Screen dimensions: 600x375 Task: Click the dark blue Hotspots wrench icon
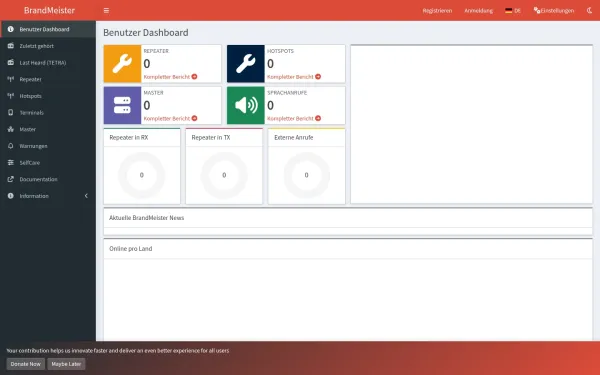tap(246, 64)
